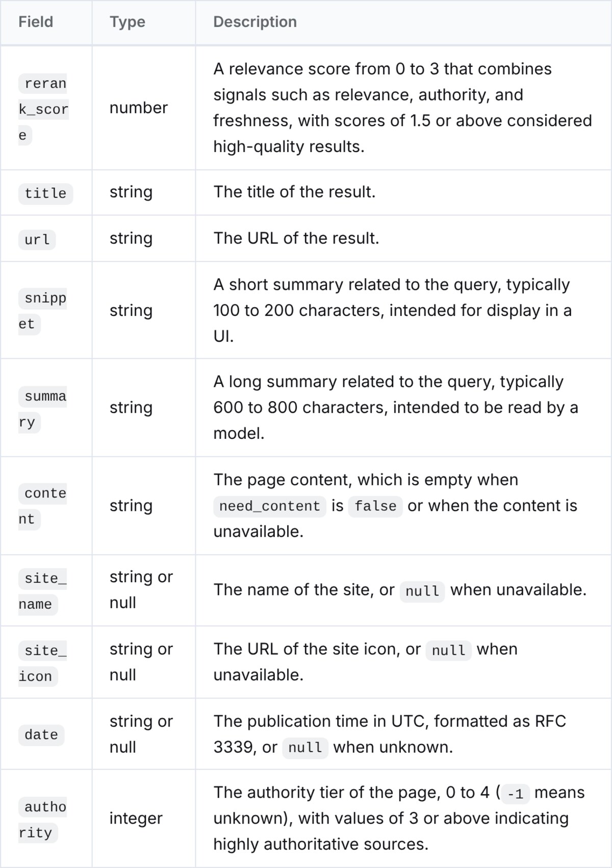Click the -1 inline code value

515,794
